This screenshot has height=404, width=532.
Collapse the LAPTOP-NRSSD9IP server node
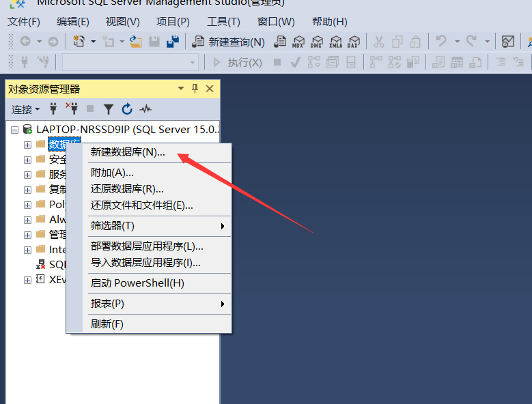coord(14,130)
